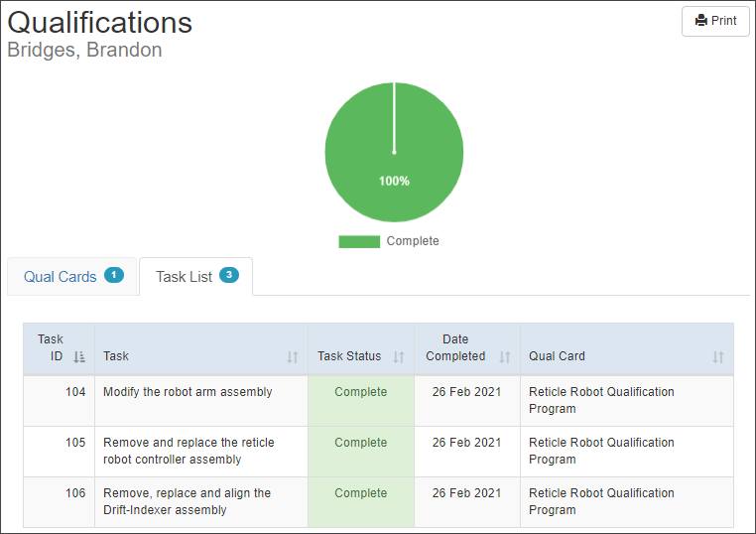Click Qual Card cell for task 104
The image size is (756, 534).
coord(627,401)
